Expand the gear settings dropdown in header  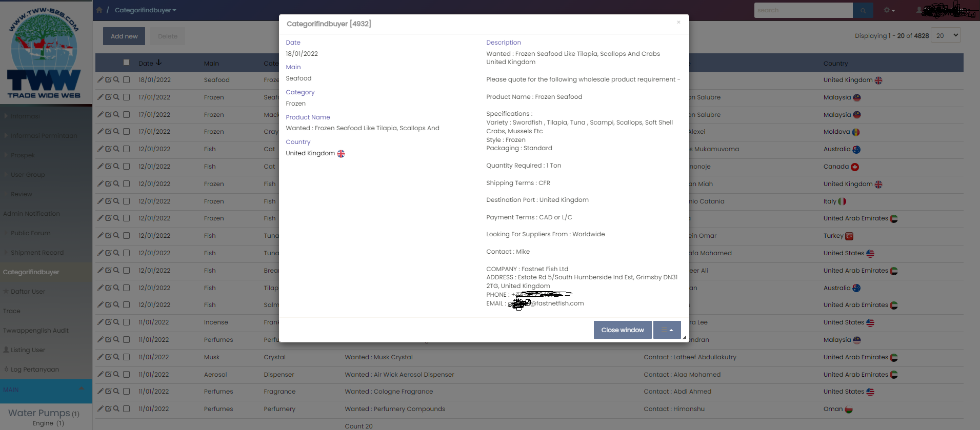[889, 10]
